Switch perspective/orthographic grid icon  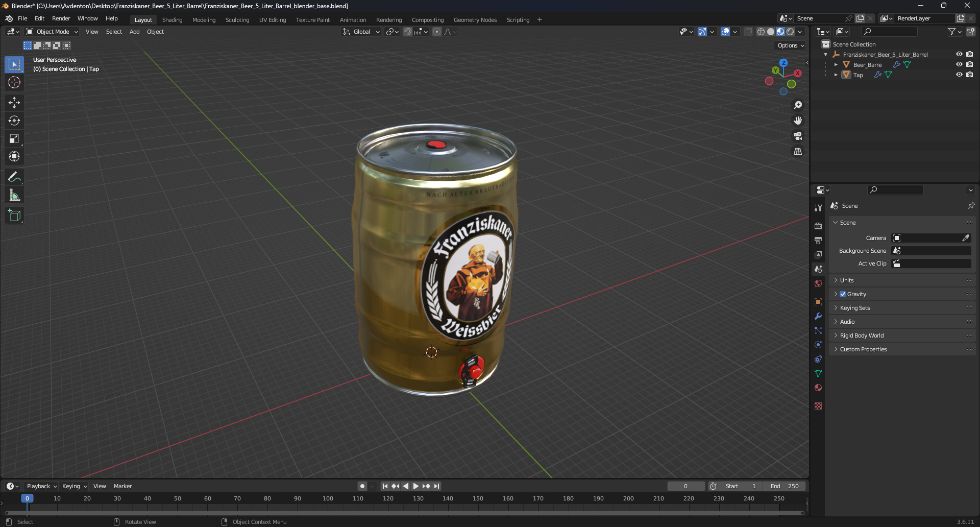(798, 151)
